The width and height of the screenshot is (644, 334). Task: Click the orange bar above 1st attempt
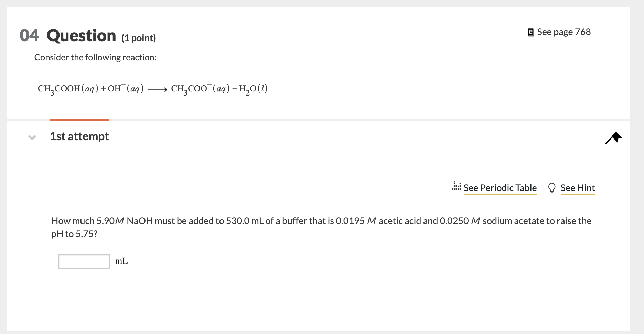(x=79, y=120)
